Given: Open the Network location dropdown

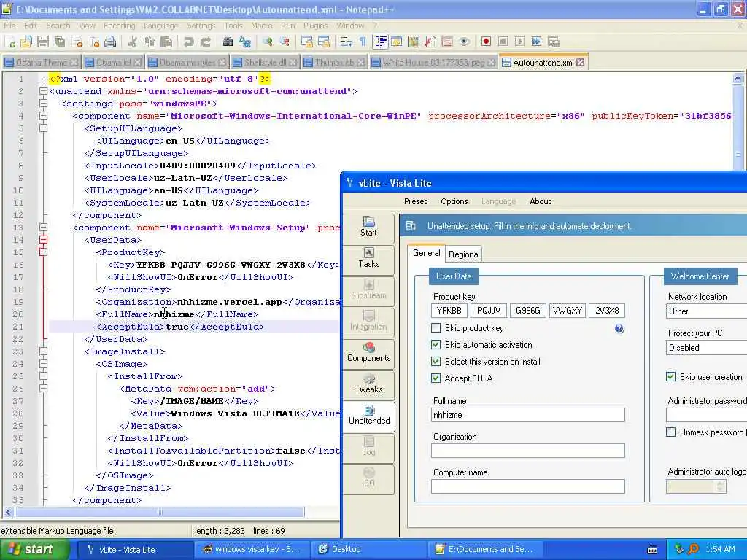Looking at the screenshot, I should point(706,311).
